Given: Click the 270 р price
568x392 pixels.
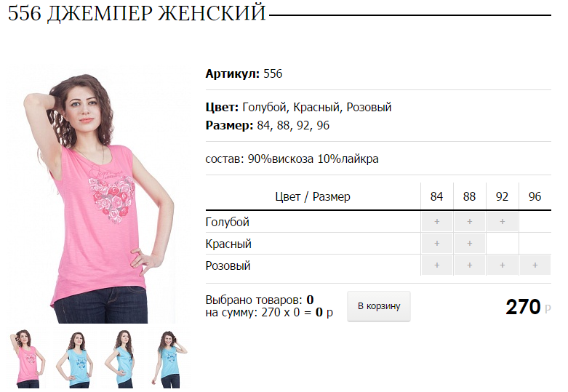Looking at the screenshot, I should tap(528, 307).
